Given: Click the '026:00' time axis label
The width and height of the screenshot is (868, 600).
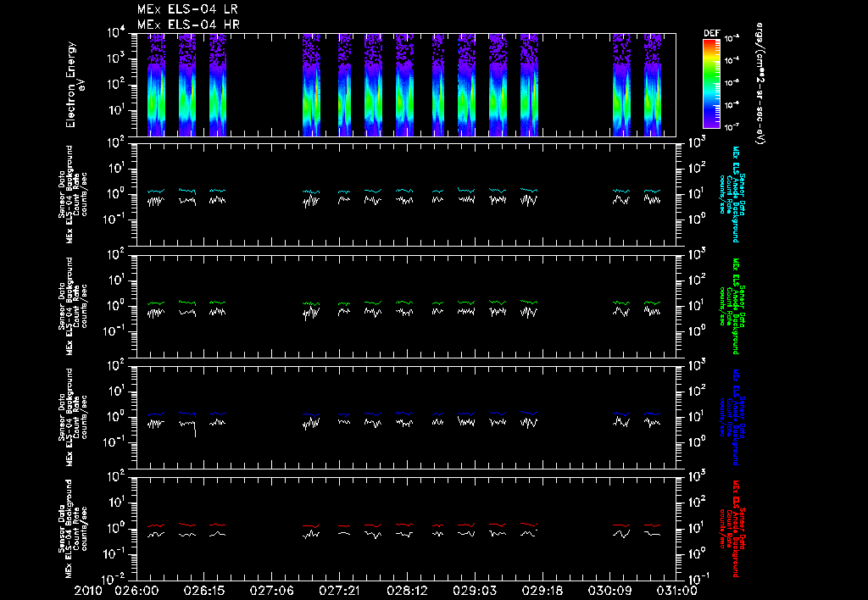Looking at the screenshot, I should (x=136, y=591).
